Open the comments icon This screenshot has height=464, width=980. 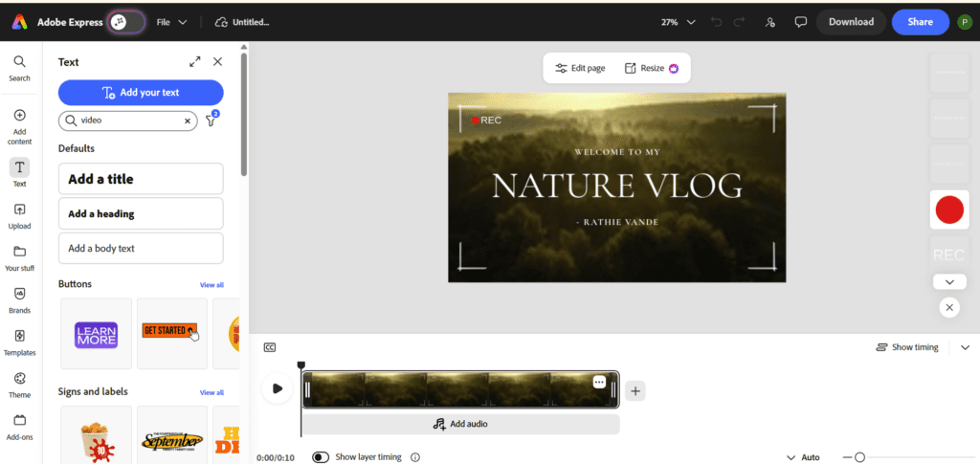coord(801,22)
